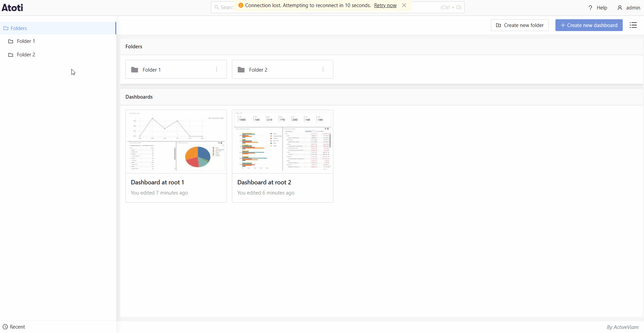Open Folder 1 card folder icon

point(135,70)
